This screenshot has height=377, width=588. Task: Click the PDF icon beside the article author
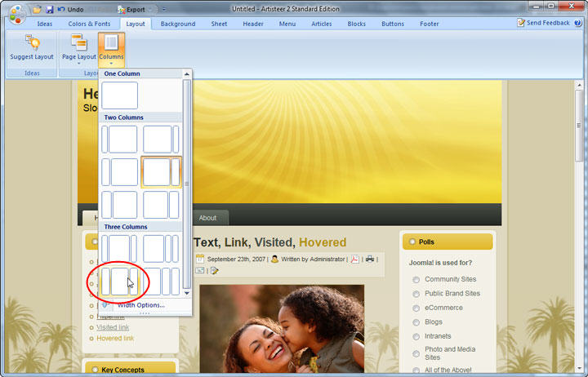pyautogui.click(x=356, y=259)
